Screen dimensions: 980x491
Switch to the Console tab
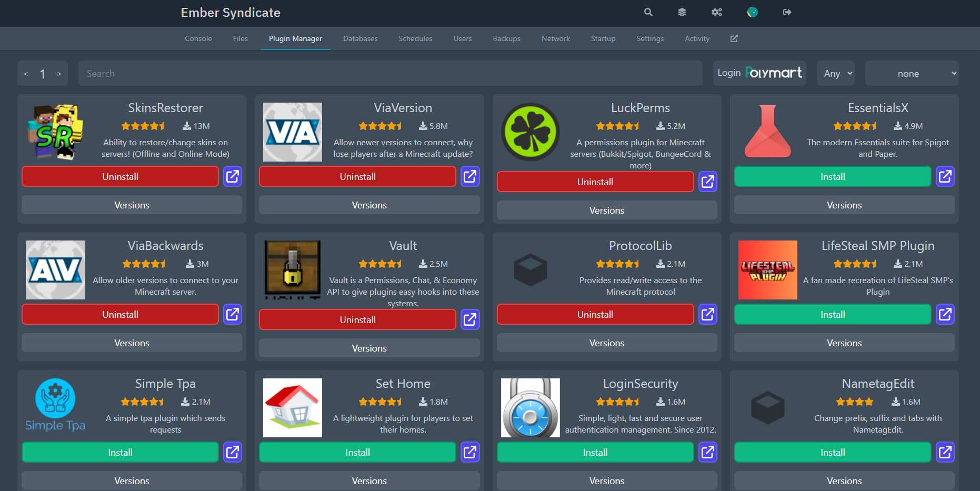pyautogui.click(x=198, y=38)
